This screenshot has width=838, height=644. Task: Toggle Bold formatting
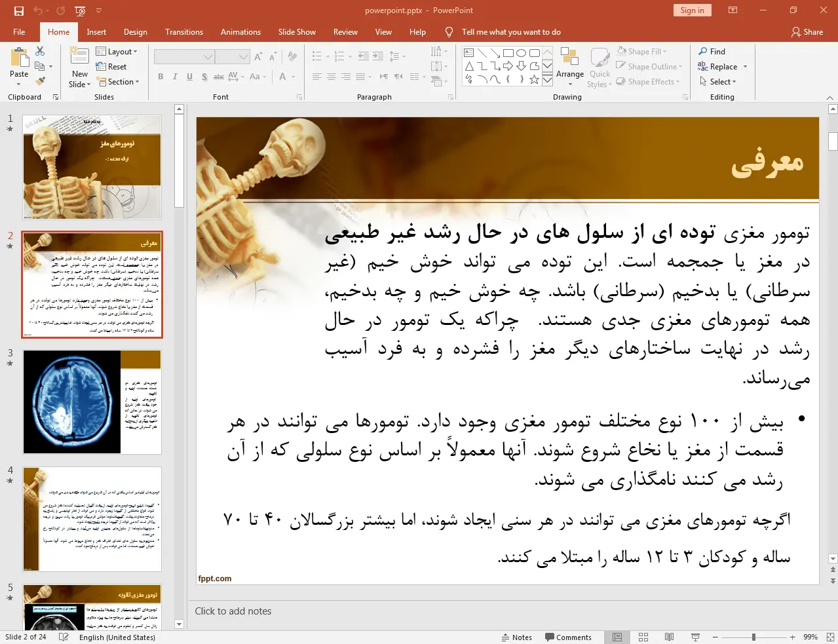[x=161, y=77]
